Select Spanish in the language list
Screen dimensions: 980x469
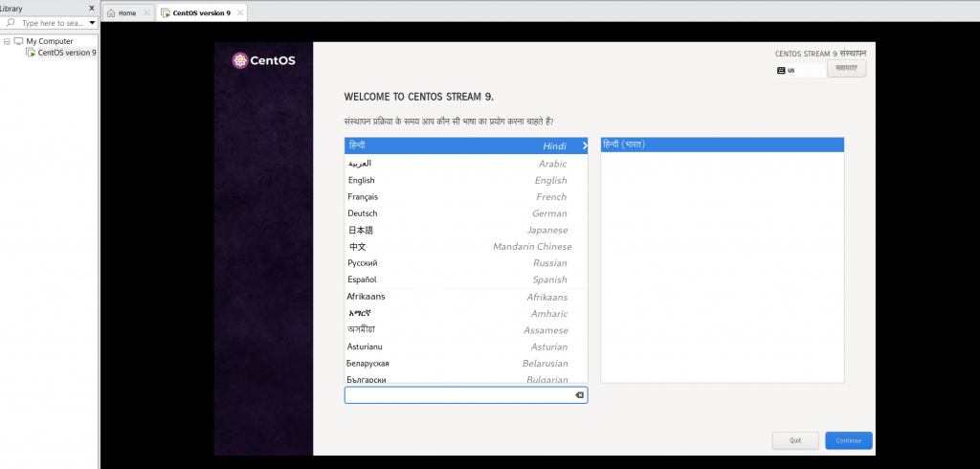click(x=466, y=279)
